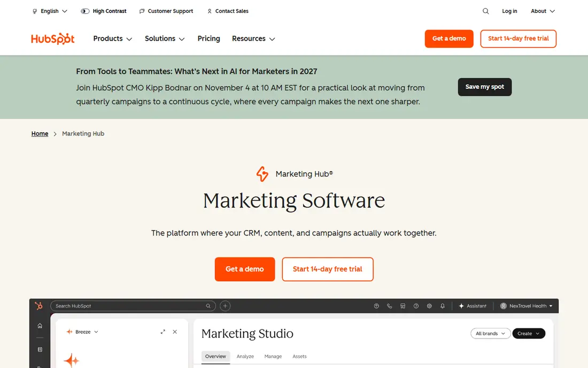Expand the Breeze panel with arrows icon

[163, 332]
